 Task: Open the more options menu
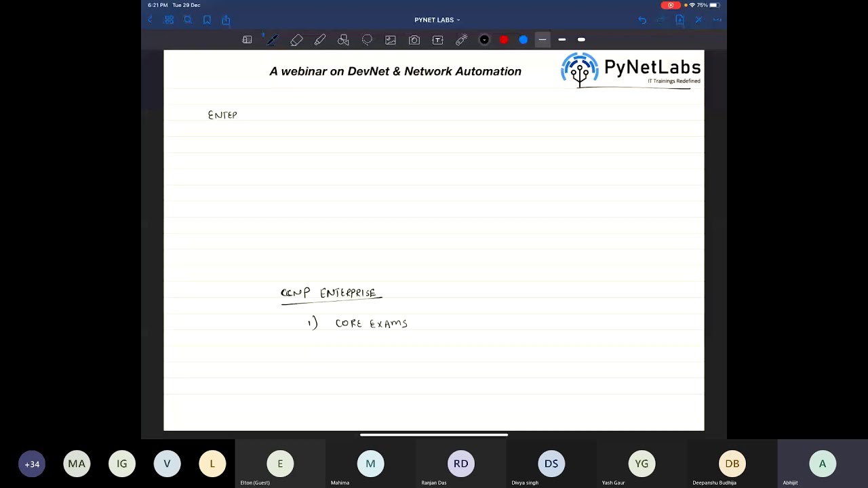click(x=717, y=20)
